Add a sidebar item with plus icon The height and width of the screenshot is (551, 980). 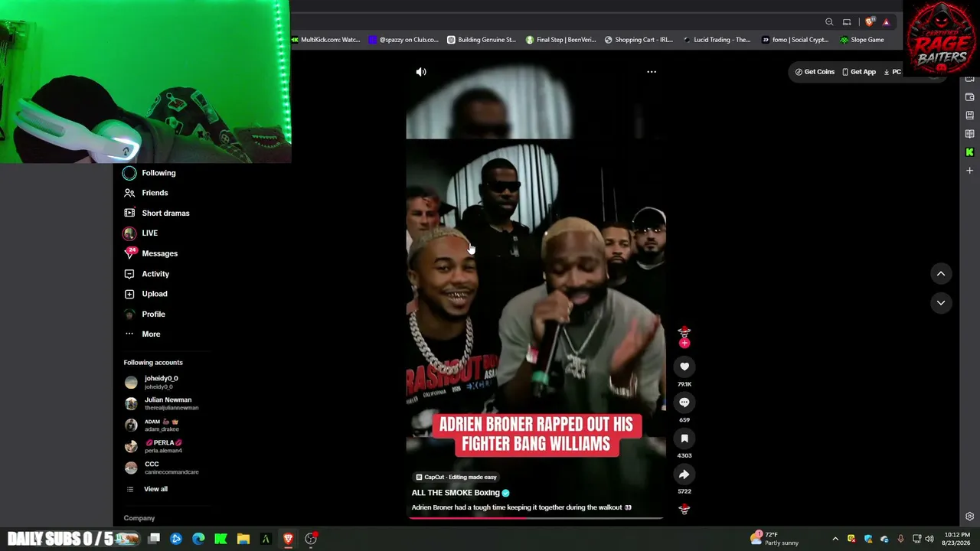(969, 171)
